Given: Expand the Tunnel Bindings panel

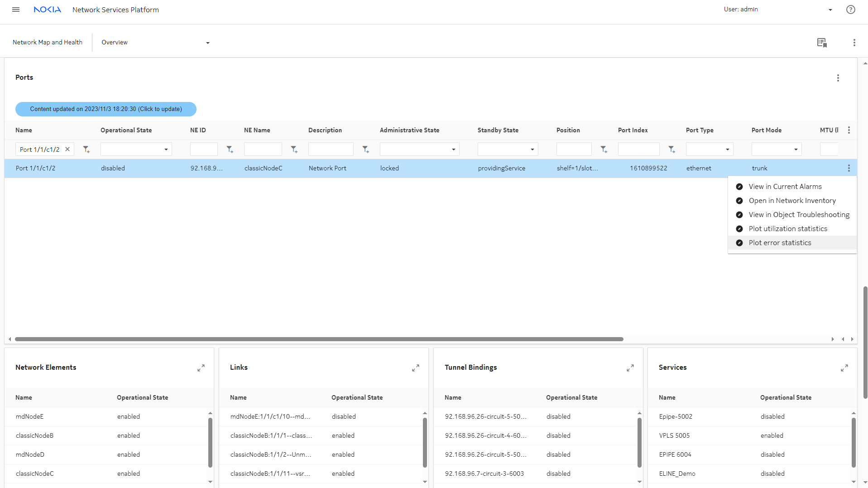Looking at the screenshot, I should pos(630,368).
